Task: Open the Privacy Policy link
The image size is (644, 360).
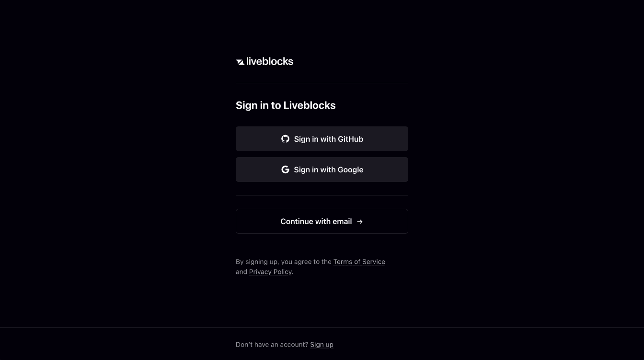Action: (270, 272)
